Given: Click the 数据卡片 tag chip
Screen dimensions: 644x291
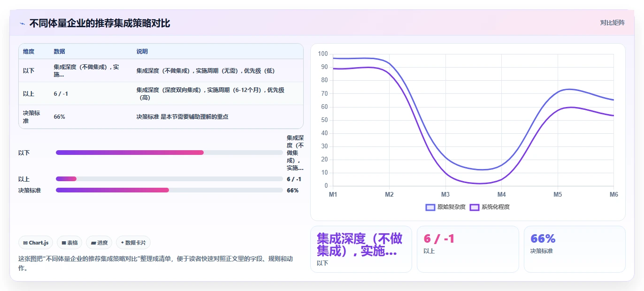Looking at the screenshot, I should 133,243.
